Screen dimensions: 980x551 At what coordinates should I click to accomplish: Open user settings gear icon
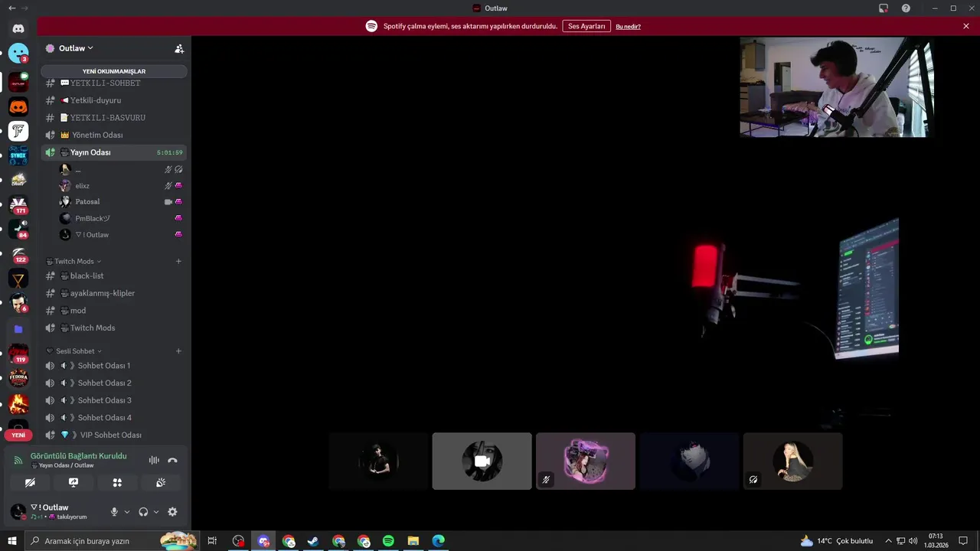point(172,512)
